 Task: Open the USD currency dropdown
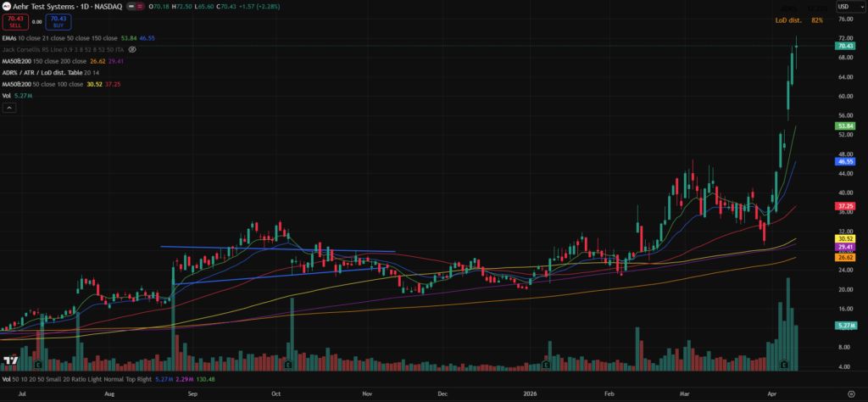(x=844, y=7)
